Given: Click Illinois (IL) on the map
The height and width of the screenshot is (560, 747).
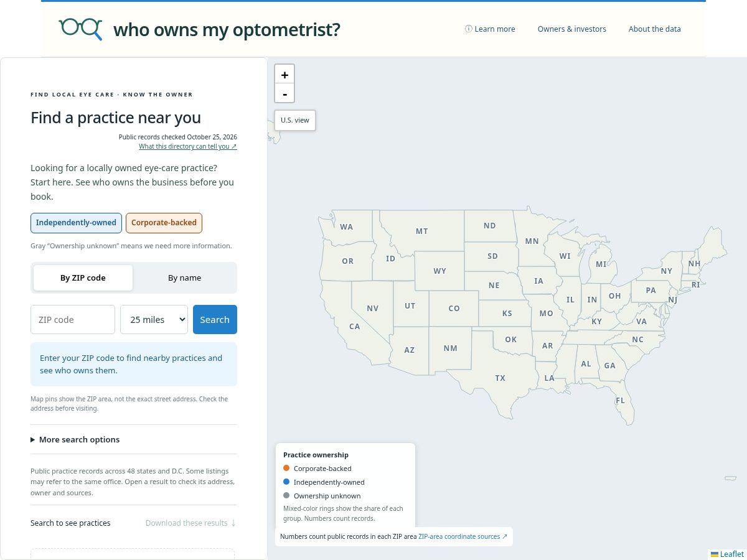Looking at the screenshot, I should 570,300.
